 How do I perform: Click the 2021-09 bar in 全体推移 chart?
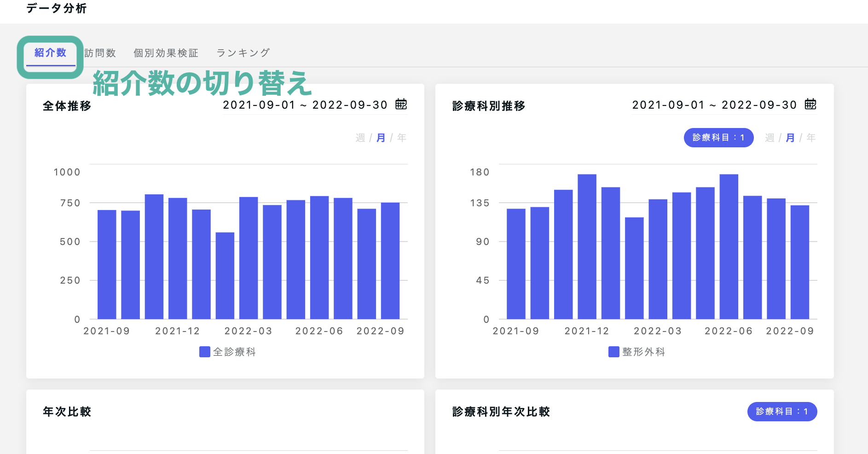click(107, 264)
